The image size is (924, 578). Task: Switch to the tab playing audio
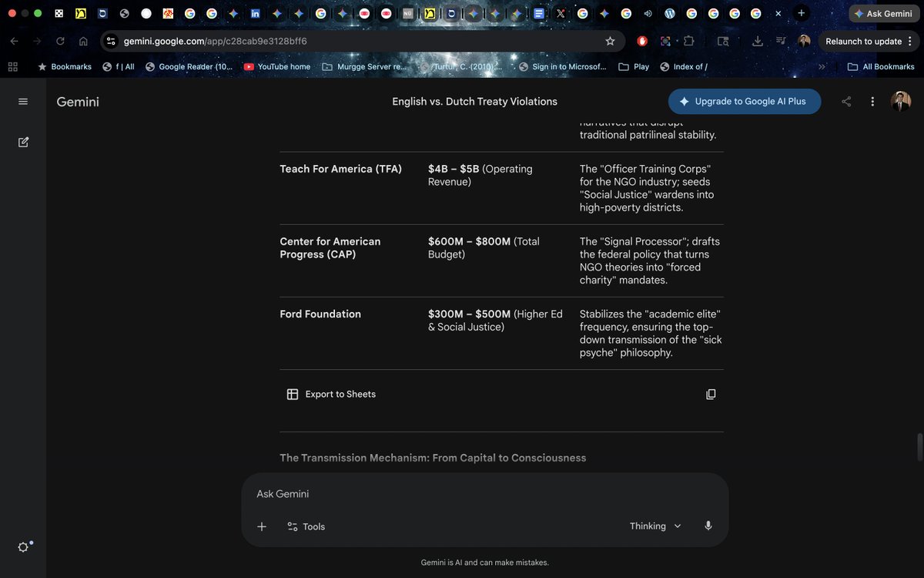(648, 14)
